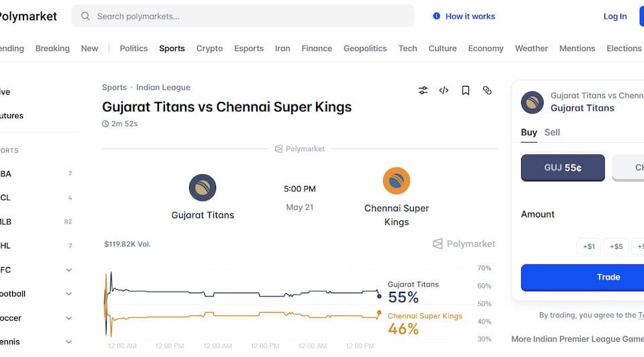Expand the Soccer sidebar category

pos(69,318)
